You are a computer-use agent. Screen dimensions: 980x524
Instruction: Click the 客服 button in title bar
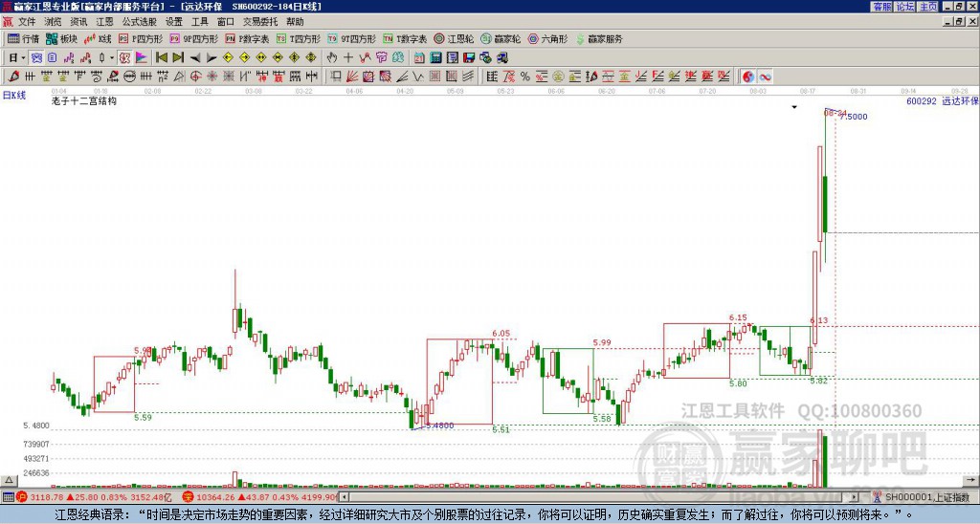[881, 7]
